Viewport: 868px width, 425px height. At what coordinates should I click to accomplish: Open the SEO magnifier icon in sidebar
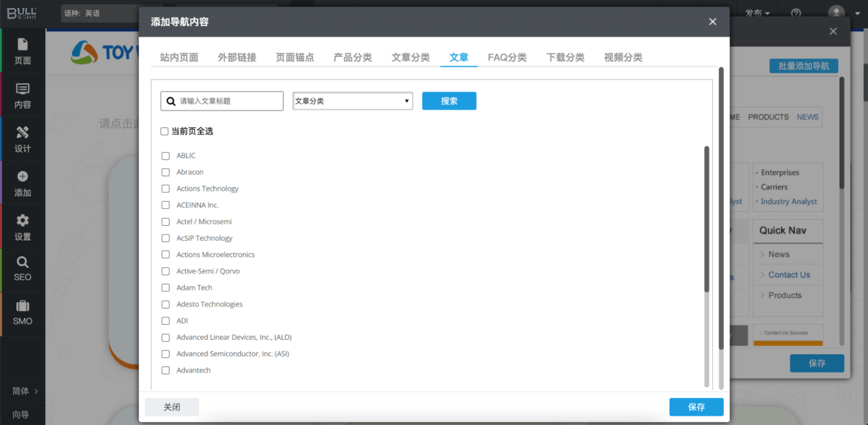(x=23, y=263)
